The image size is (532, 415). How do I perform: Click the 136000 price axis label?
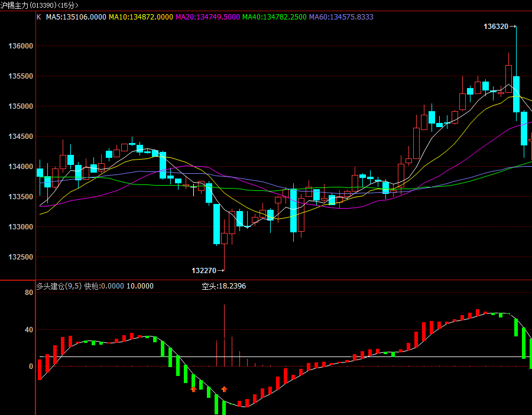[21, 46]
